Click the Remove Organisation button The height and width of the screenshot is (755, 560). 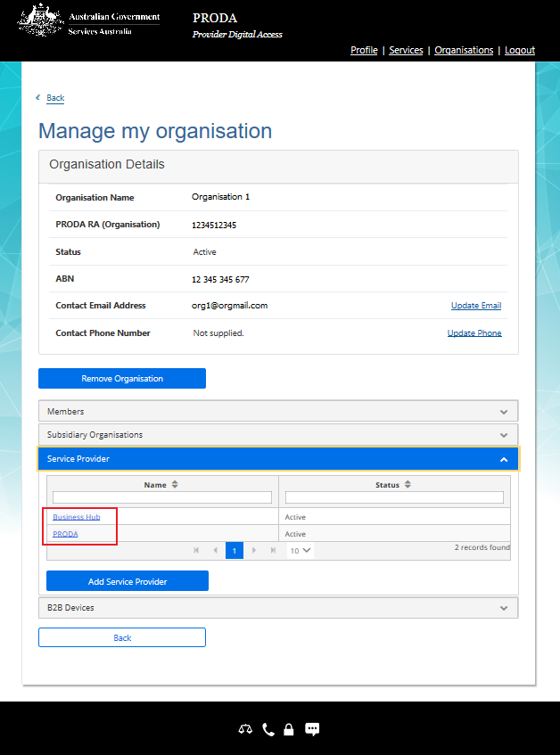point(122,379)
